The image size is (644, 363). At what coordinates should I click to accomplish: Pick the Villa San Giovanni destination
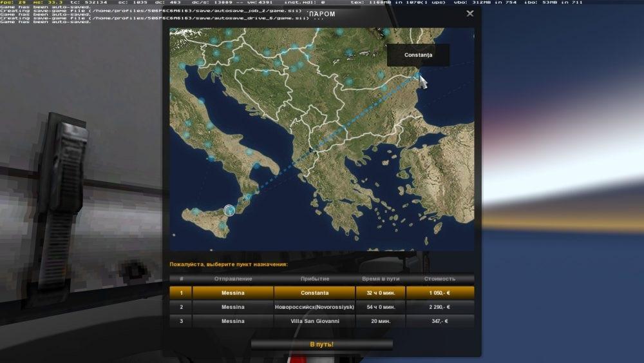point(314,321)
